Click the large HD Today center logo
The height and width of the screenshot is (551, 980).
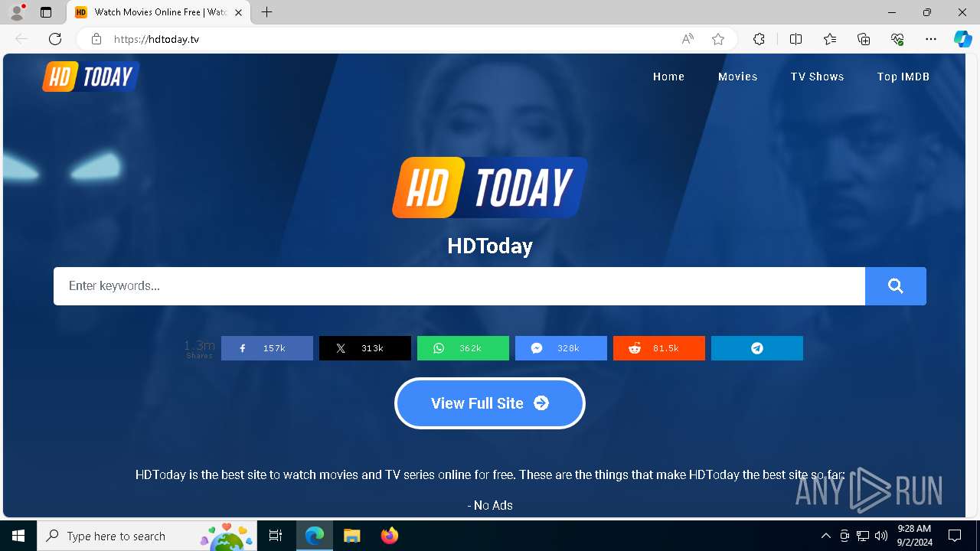(490, 187)
